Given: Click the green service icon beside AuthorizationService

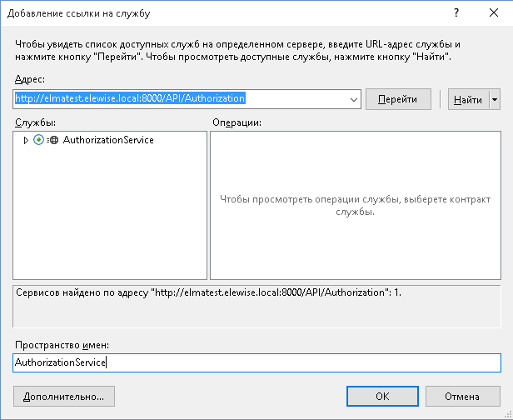Looking at the screenshot, I should [38, 140].
